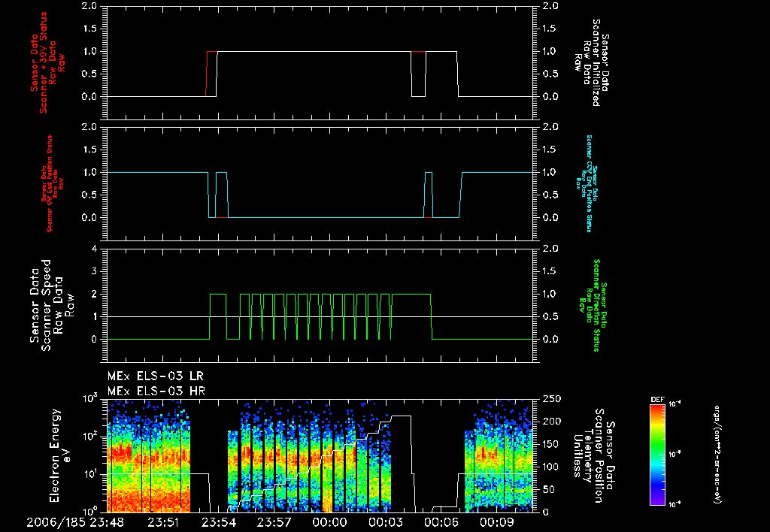Click the 250 tick on scanner position axis
Image resolution: width=770 pixels, height=532 pixels.
click(x=552, y=399)
